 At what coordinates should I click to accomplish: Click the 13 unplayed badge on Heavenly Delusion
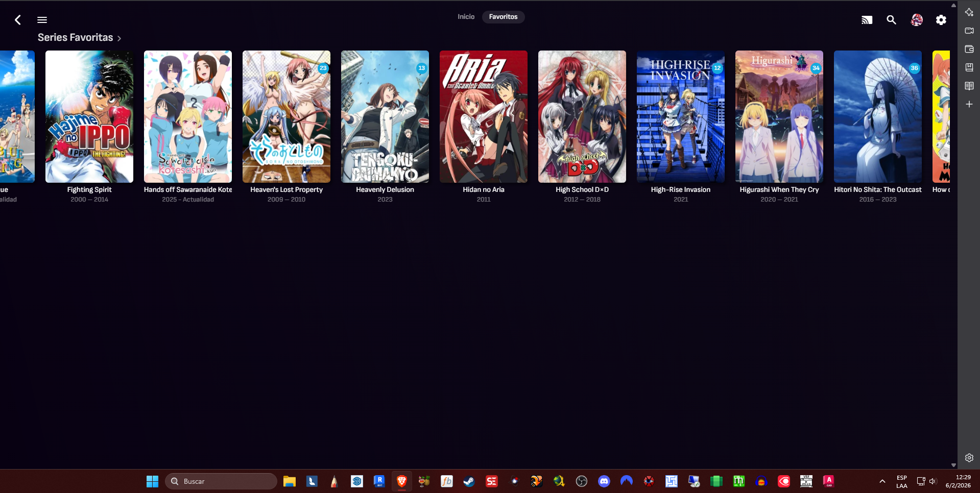click(422, 68)
